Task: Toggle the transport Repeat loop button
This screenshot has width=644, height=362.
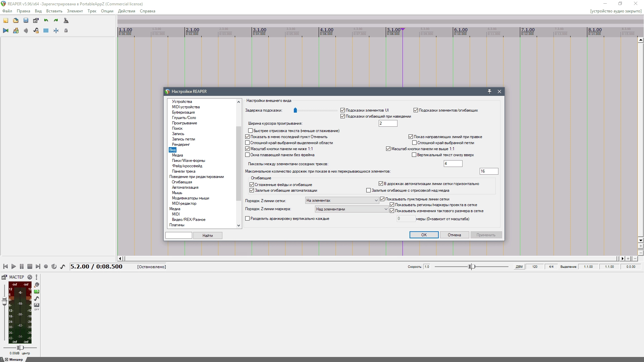Action: click(x=54, y=266)
